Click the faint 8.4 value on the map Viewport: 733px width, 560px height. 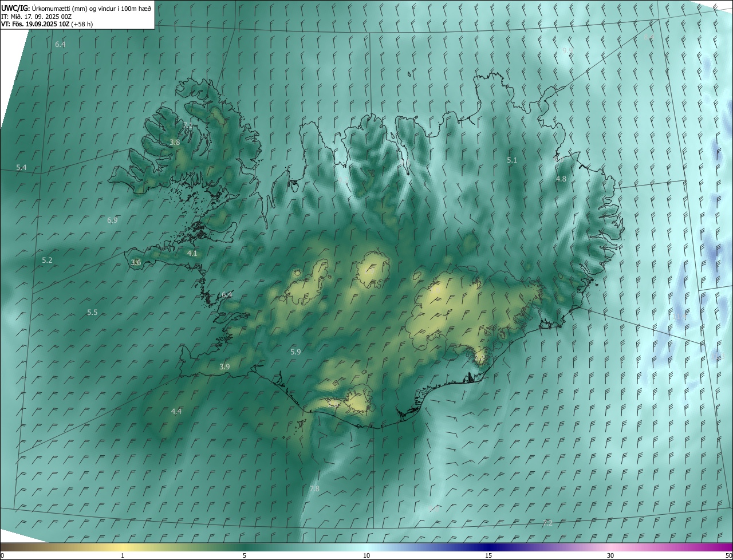click(x=648, y=37)
